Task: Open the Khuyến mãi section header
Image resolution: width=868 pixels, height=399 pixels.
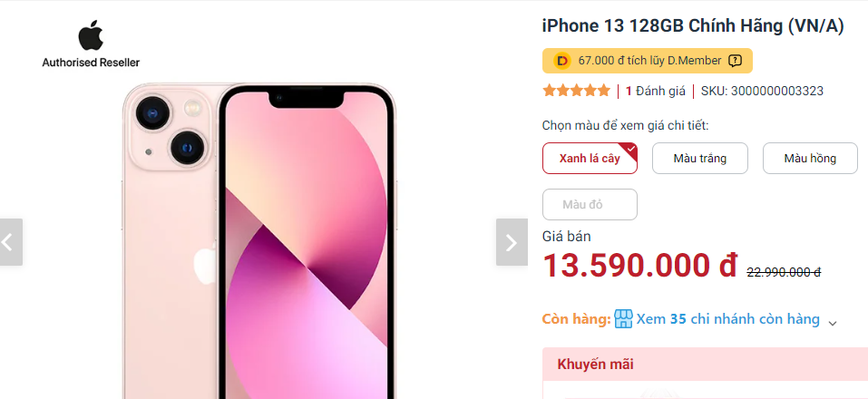Action: (x=705, y=365)
